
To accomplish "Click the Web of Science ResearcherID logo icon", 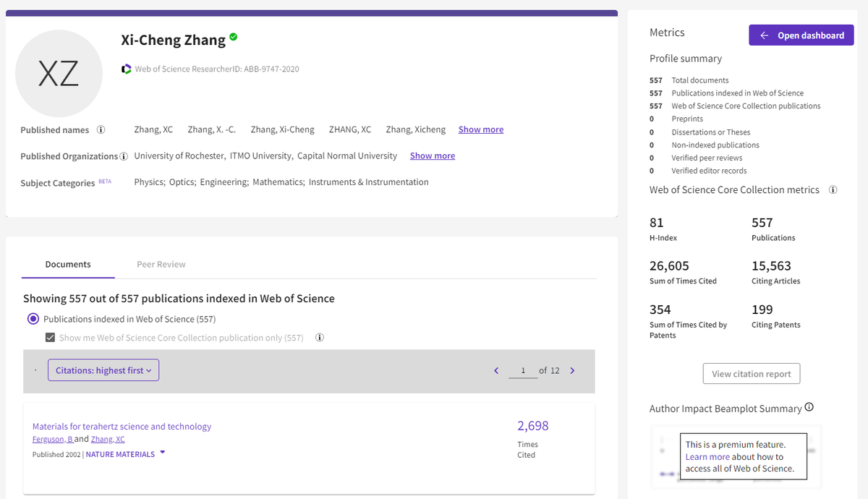I will [x=127, y=69].
